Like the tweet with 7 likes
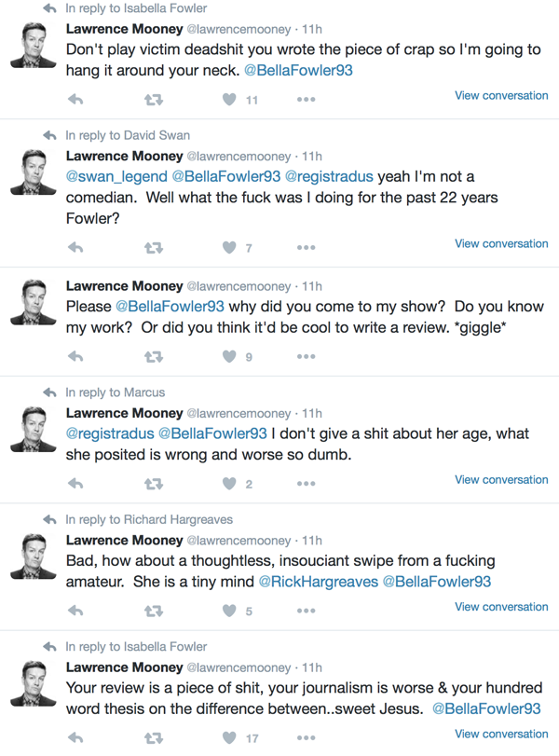 click(229, 248)
